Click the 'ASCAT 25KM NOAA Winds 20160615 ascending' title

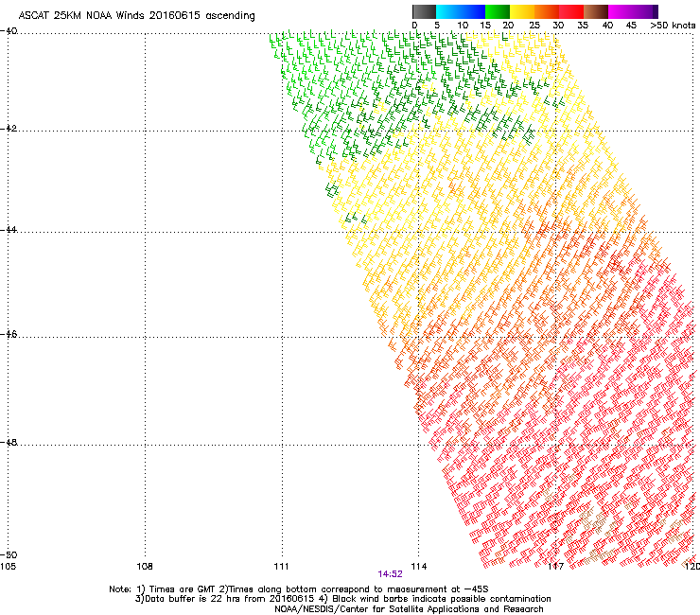[x=136, y=15]
